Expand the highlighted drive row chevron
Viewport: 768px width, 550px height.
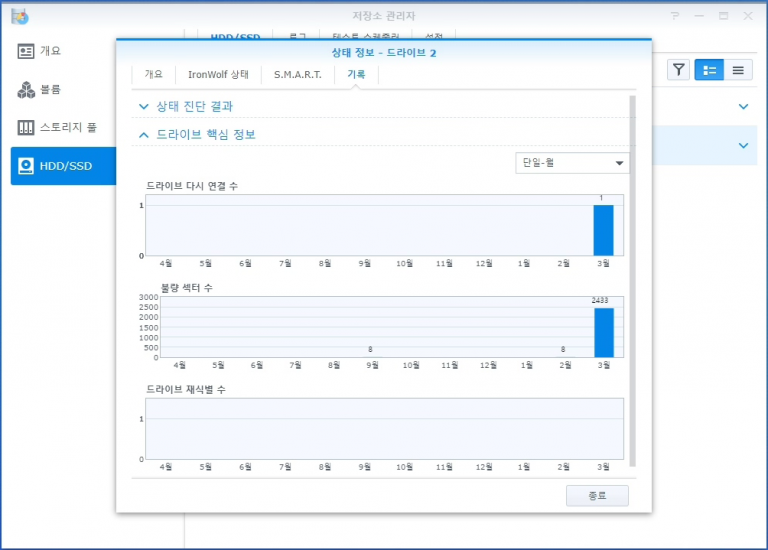(743, 145)
